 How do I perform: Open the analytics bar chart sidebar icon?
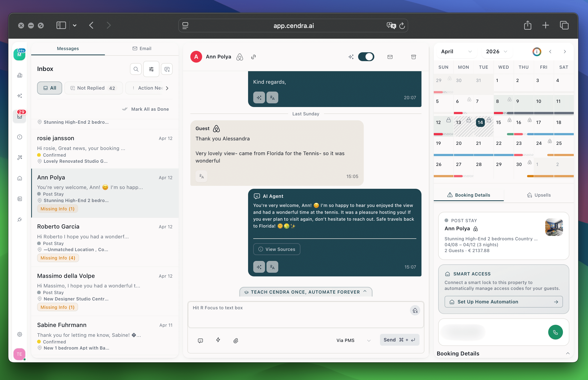(20, 75)
